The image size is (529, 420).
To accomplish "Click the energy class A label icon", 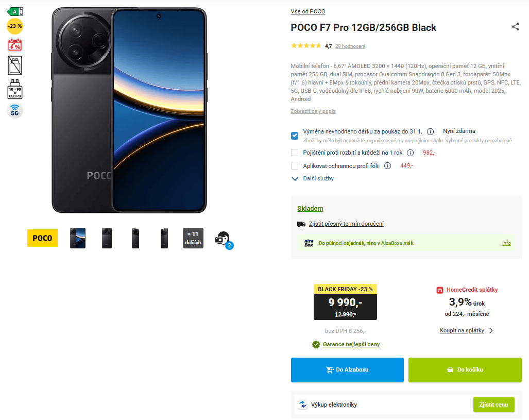I will [15, 10].
